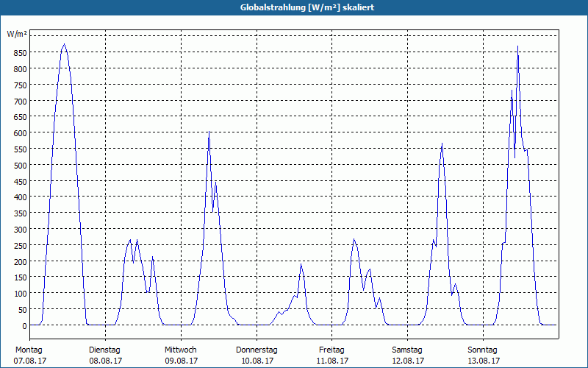Click Saturday's peak near 565 W/m²
588x368 pixels.
[x=442, y=144]
